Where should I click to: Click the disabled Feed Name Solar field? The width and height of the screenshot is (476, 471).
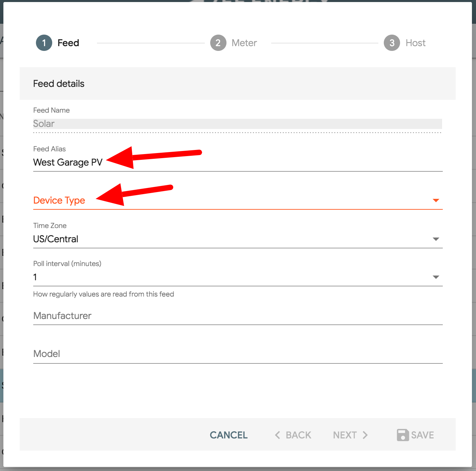[x=238, y=124]
